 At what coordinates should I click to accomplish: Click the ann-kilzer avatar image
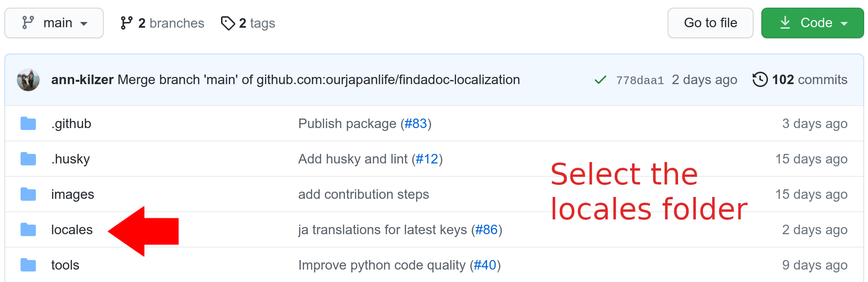point(28,80)
